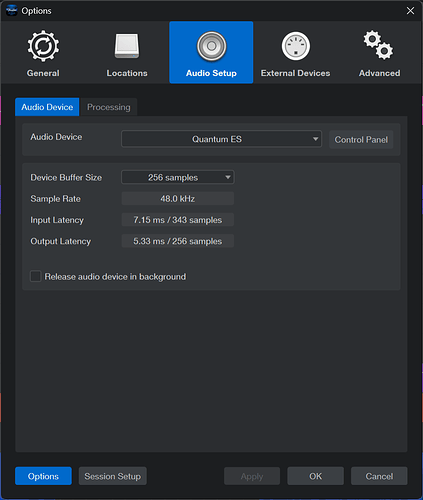Choose a device from Quantum ES combo box

click(x=221, y=139)
